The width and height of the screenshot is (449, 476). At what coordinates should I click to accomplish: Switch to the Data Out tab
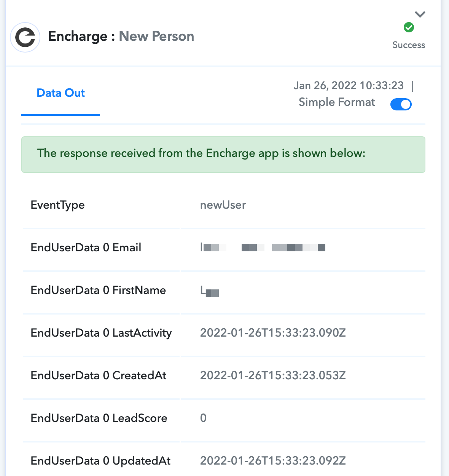click(61, 93)
